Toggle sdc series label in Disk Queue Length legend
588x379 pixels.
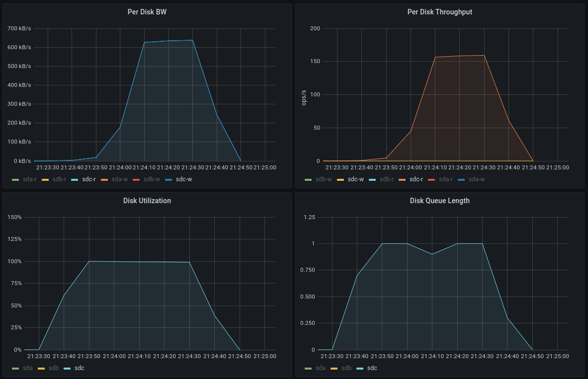[x=372, y=368]
